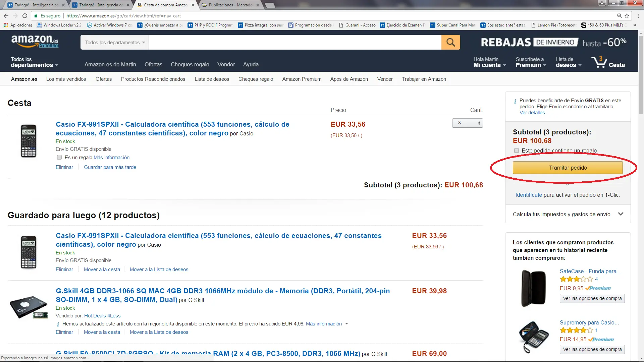Click Más información next to Es un regalo
The width and height of the screenshot is (644, 362).
pyautogui.click(x=111, y=158)
